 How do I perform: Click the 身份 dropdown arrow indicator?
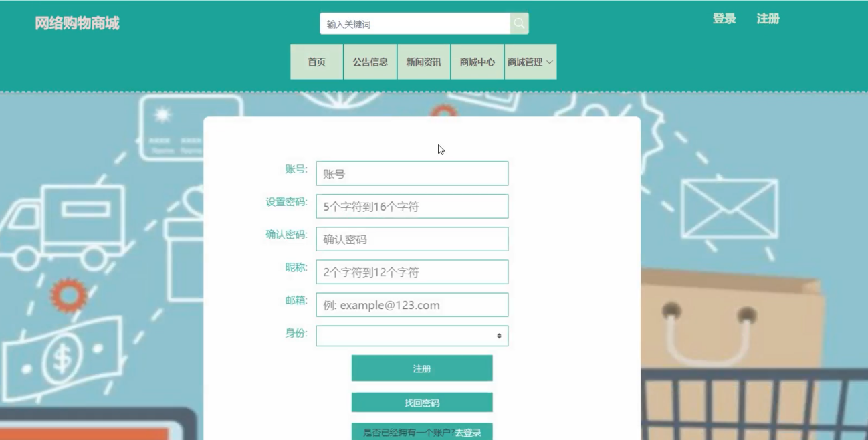point(499,336)
